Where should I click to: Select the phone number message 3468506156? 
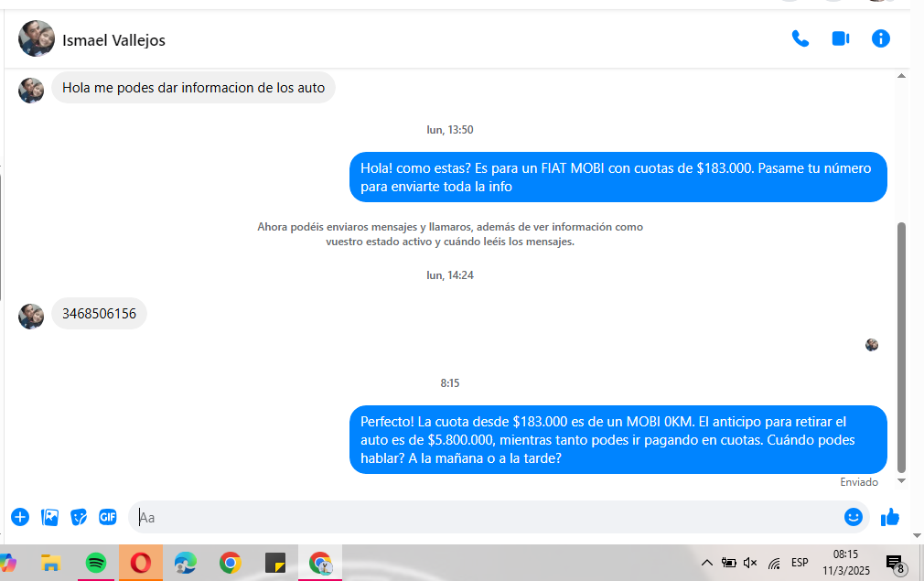[x=99, y=314]
